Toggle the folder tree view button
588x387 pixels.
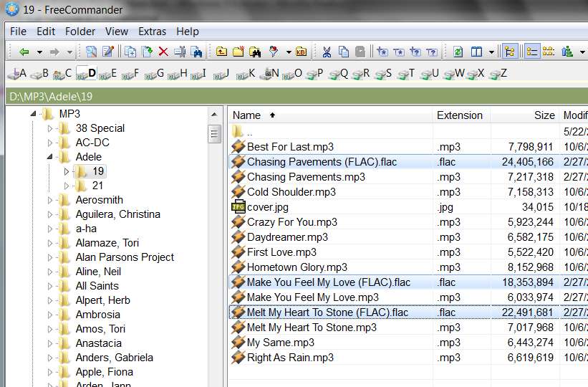coord(510,52)
